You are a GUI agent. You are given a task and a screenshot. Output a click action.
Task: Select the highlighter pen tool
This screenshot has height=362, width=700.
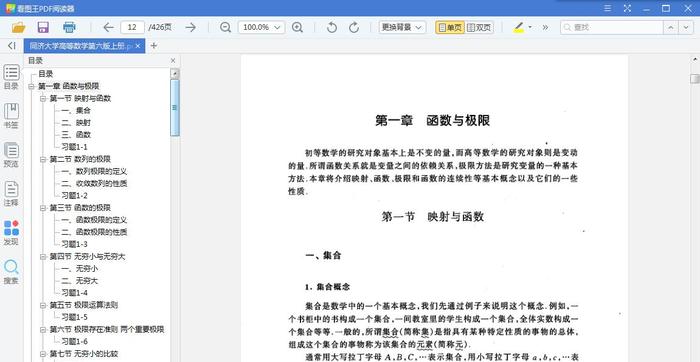point(518,27)
